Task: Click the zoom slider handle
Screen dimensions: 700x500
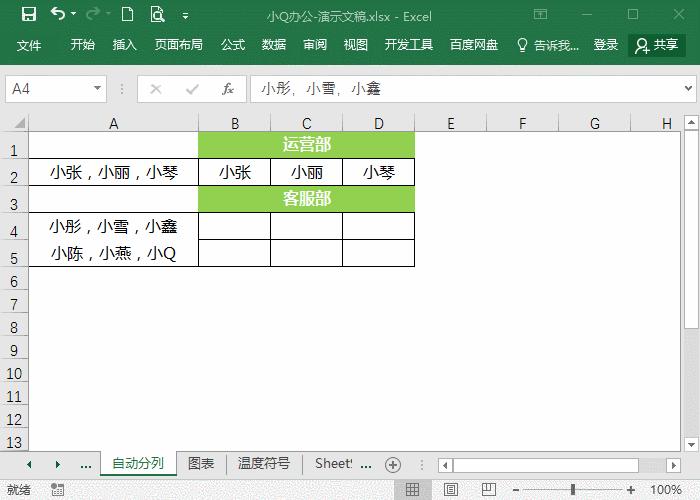Action: point(573,490)
